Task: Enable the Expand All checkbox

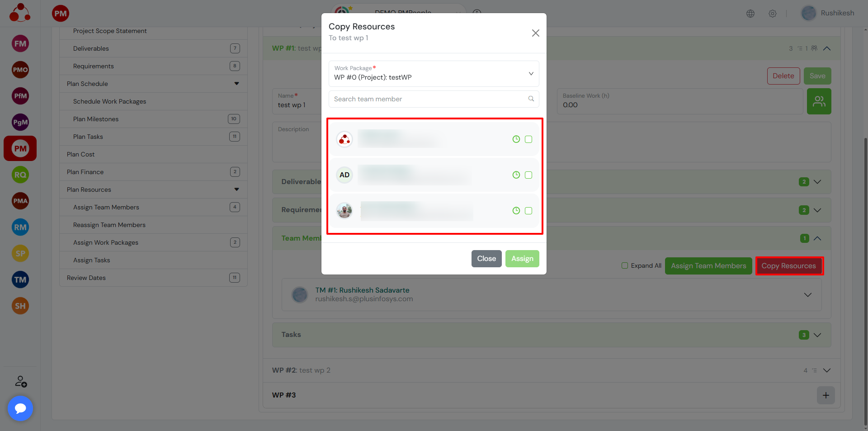Action: 625,266
